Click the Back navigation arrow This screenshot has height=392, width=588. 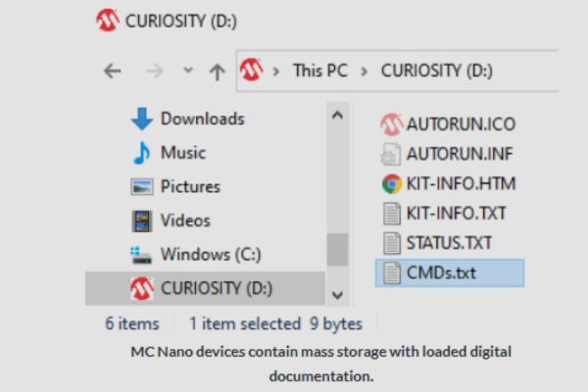click(113, 72)
